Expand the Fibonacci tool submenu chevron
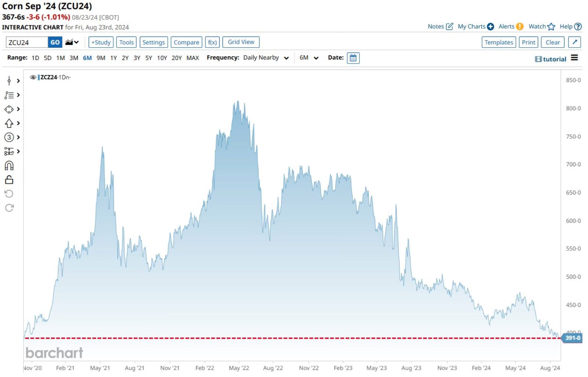 18,95
